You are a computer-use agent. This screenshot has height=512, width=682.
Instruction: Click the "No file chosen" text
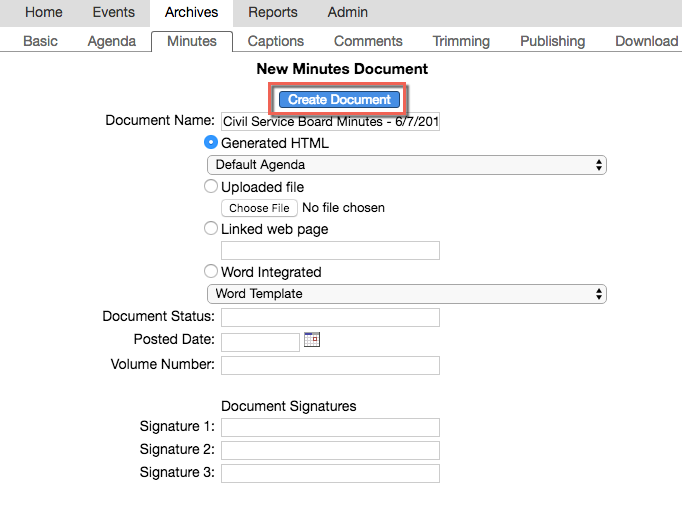pos(343,208)
